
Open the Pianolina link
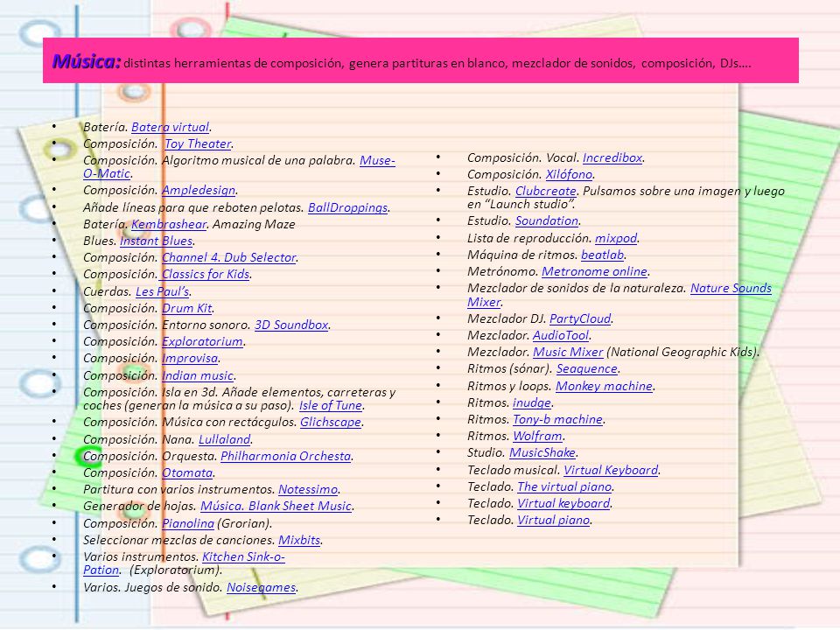point(188,523)
